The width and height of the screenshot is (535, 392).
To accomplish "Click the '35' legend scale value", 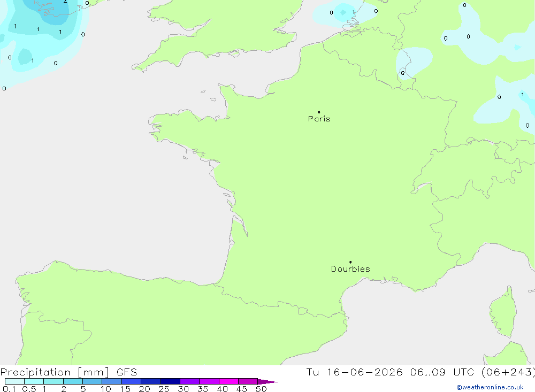I will coord(203,389).
